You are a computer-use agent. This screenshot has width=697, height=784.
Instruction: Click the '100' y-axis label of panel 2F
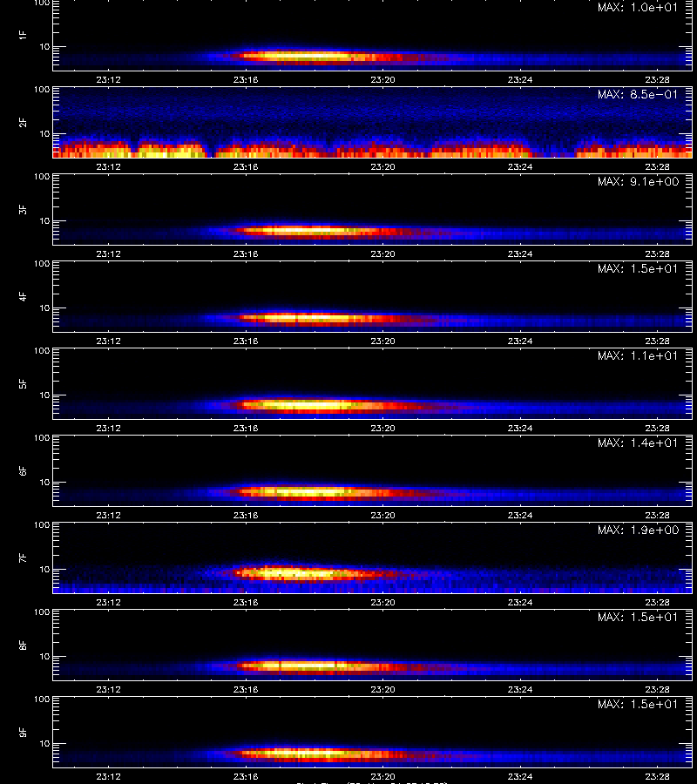(42, 90)
